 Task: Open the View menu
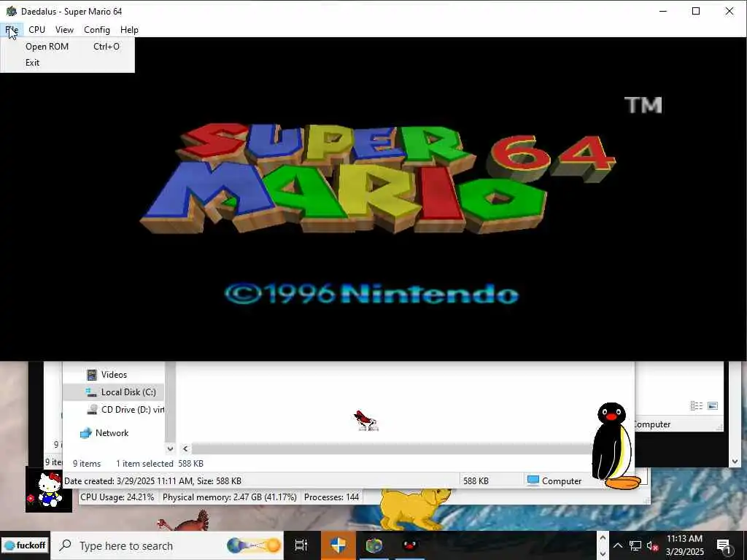64,29
